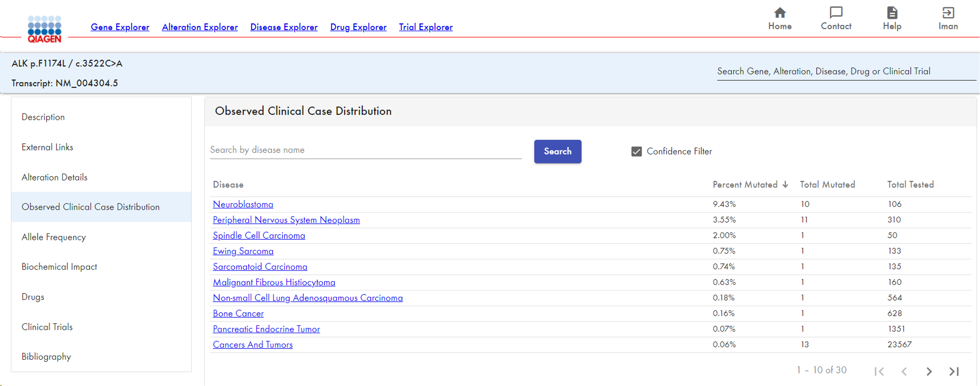Open Spindle Cell Carcinoma link

259,236
